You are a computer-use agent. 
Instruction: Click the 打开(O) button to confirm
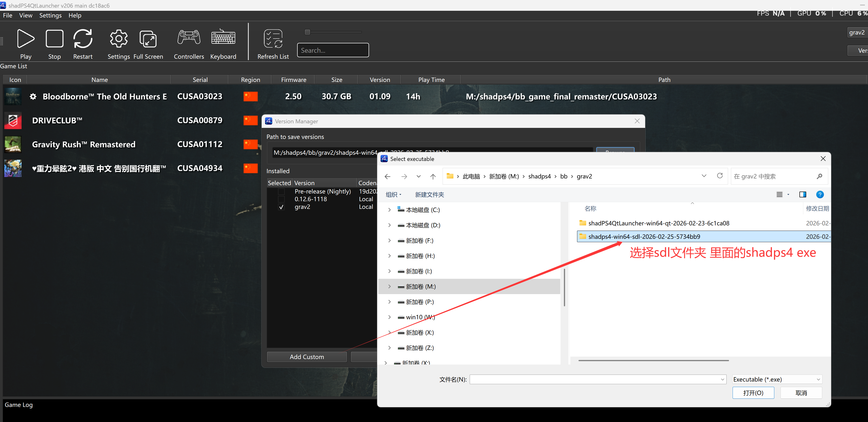pos(753,393)
